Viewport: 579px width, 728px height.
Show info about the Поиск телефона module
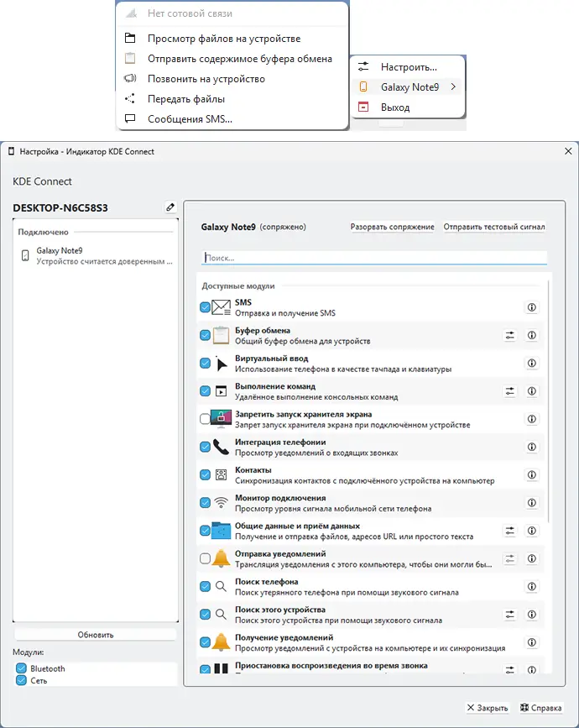(531, 587)
